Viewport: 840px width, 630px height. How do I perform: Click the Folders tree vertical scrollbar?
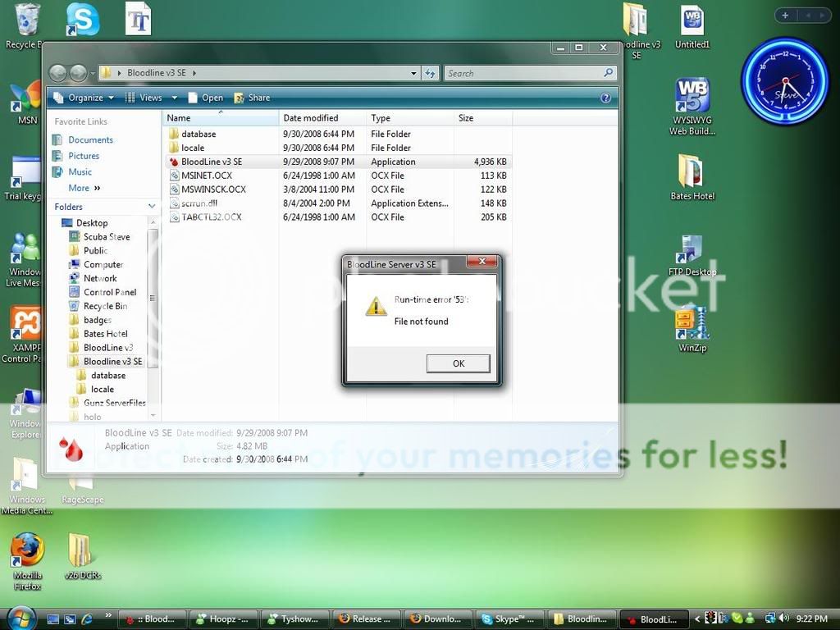[153, 298]
